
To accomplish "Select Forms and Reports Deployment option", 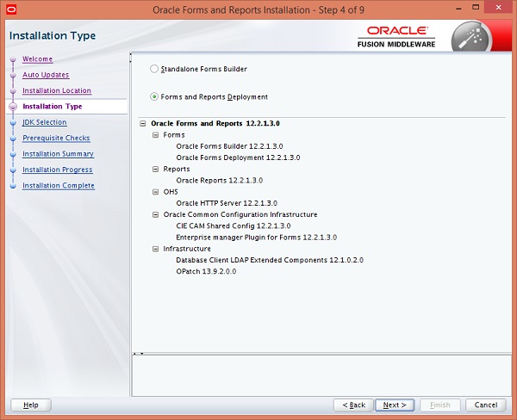I will tap(154, 97).
